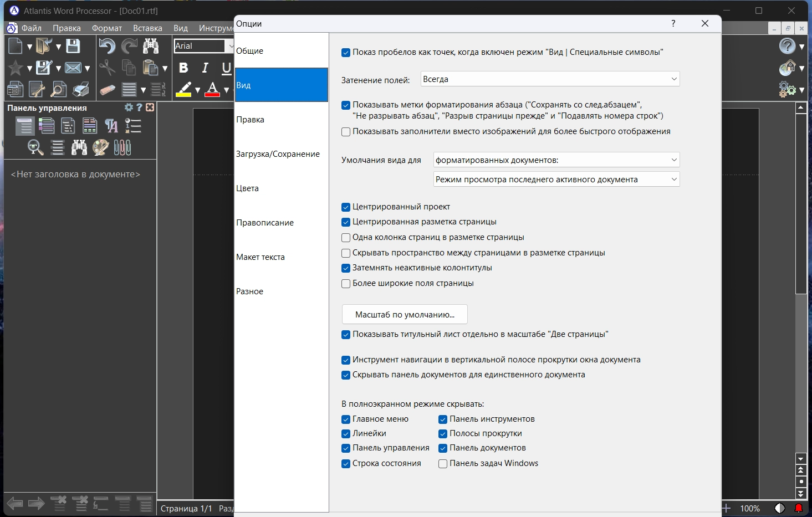Click the yellow Highlight color marker icon
This screenshot has height=517, width=812.
coord(183,89)
